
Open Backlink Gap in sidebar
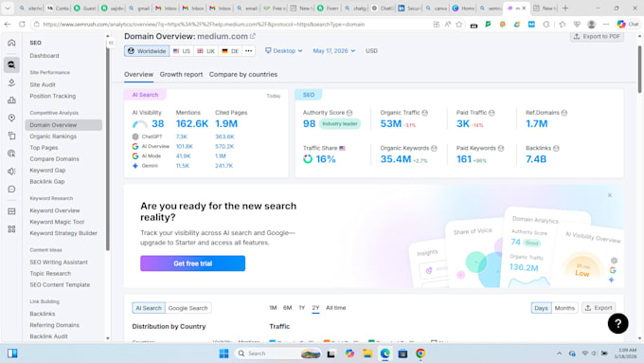click(46, 182)
